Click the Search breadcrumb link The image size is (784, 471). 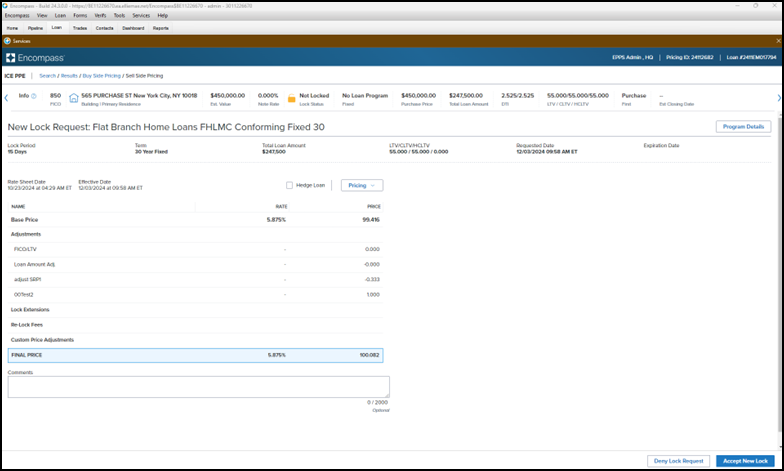[x=48, y=76]
